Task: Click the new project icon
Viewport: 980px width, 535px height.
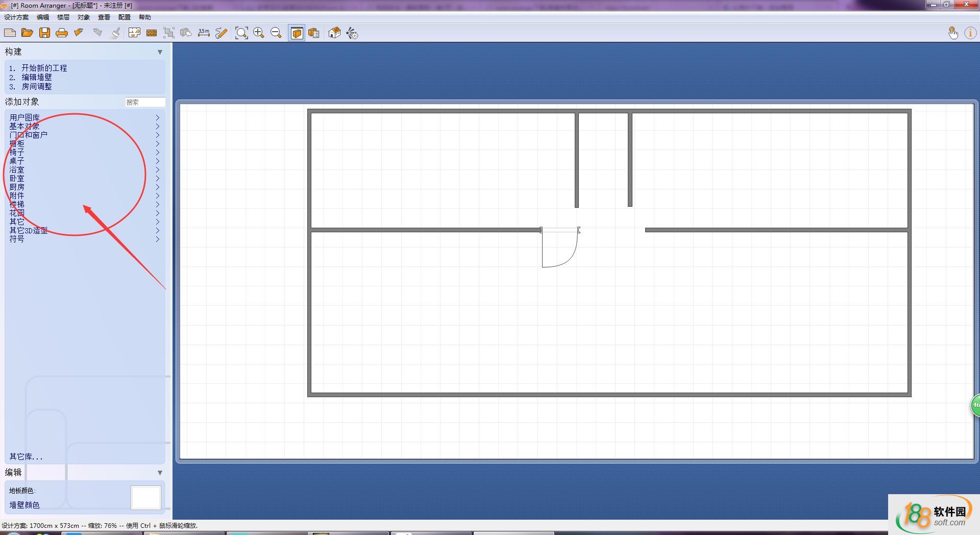Action: click(10, 33)
